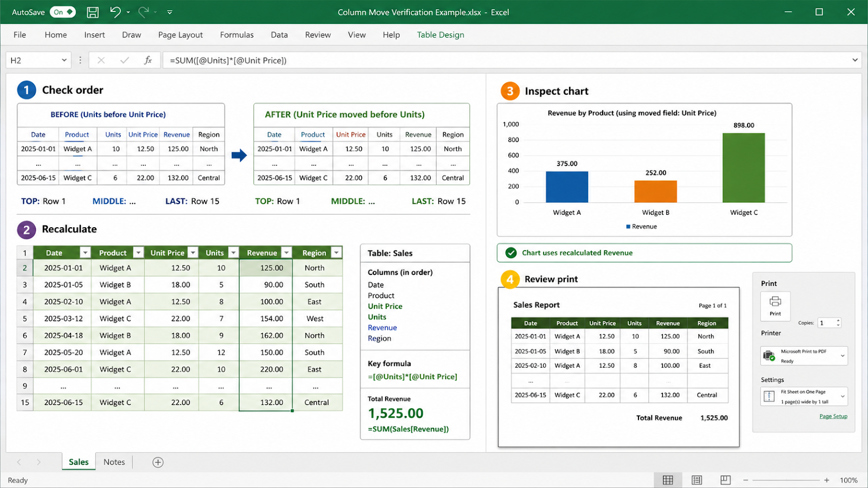Expand the Name Box dropdown
868x488 pixels.
(x=64, y=60)
